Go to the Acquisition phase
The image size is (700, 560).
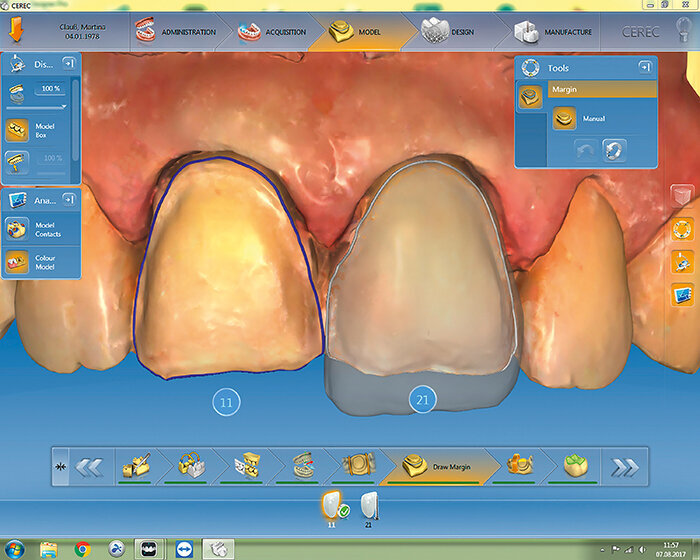[271, 32]
